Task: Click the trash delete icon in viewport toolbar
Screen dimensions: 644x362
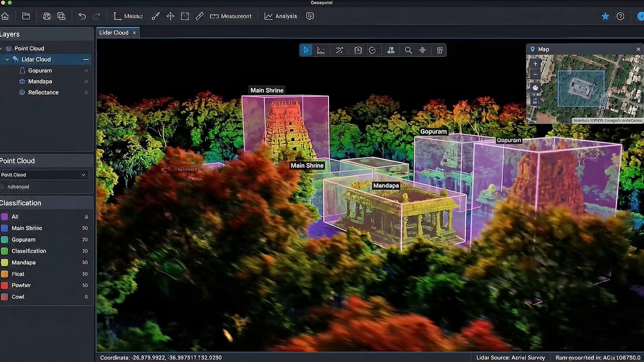Action: pyautogui.click(x=440, y=50)
